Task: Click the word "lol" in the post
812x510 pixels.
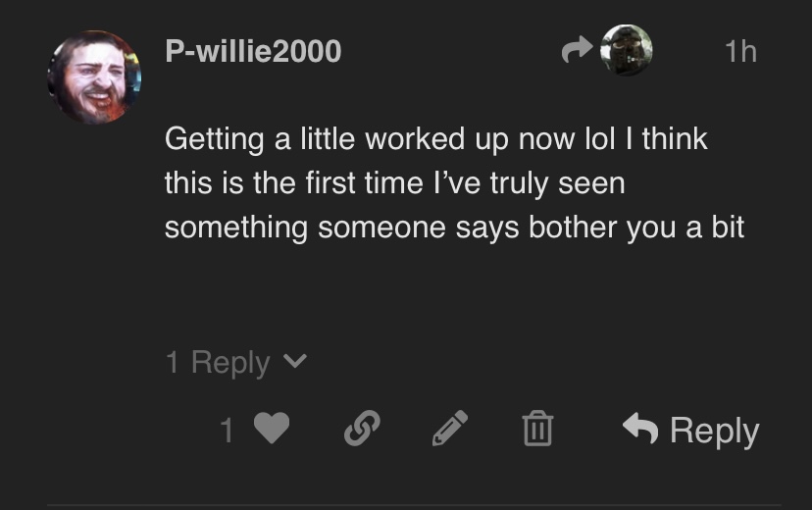Action: click(x=598, y=138)
